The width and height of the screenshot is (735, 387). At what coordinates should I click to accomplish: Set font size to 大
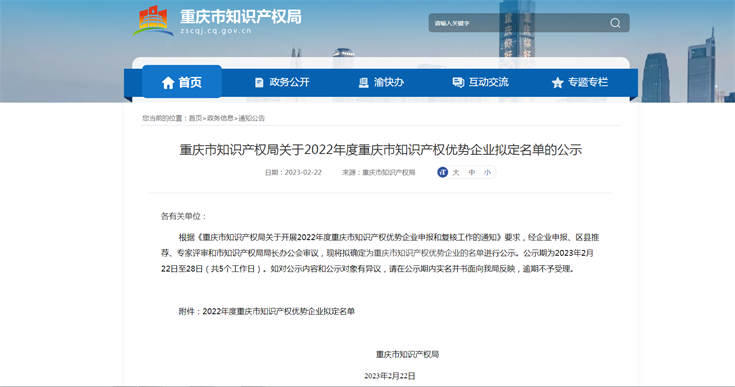[x=456, y=172]
